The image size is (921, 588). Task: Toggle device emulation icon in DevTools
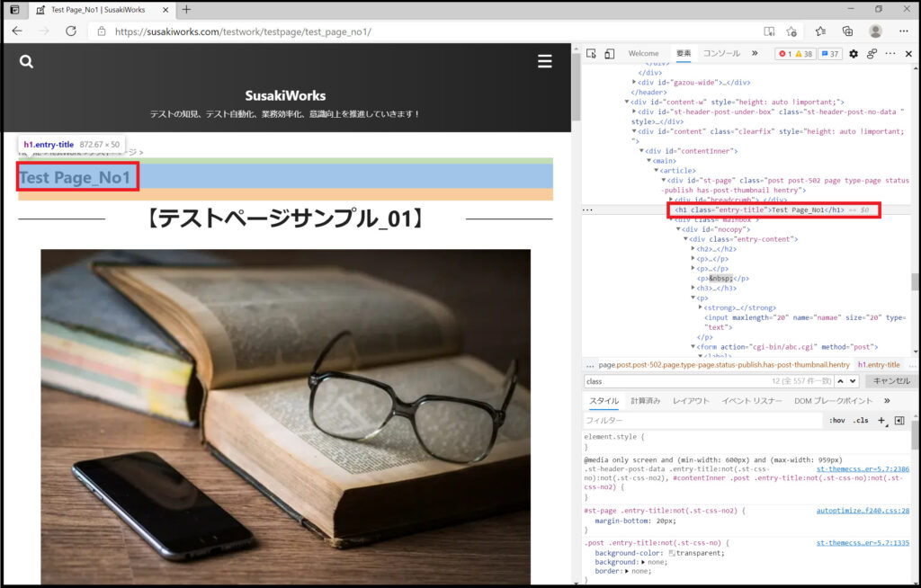[610, 53]
